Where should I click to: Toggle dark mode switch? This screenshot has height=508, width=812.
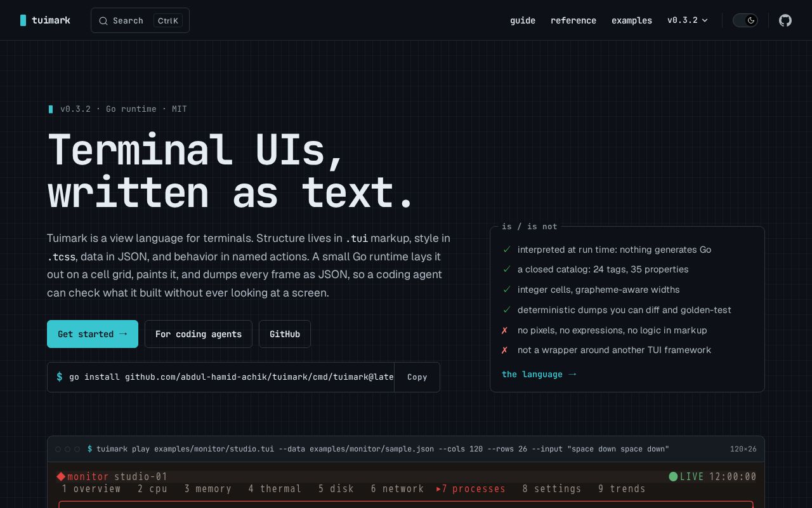tap(745, 20)
